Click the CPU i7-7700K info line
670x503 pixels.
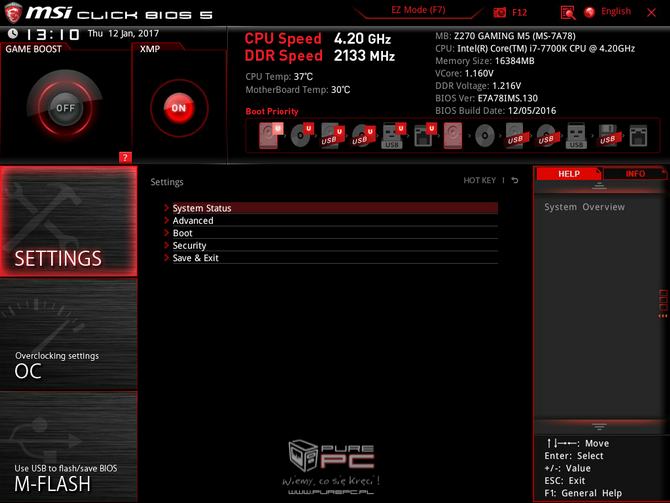click(x=535, y=48)
